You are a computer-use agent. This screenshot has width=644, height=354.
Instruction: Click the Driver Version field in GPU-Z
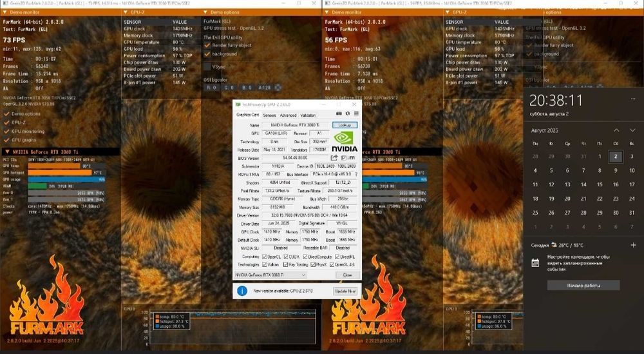309,215
